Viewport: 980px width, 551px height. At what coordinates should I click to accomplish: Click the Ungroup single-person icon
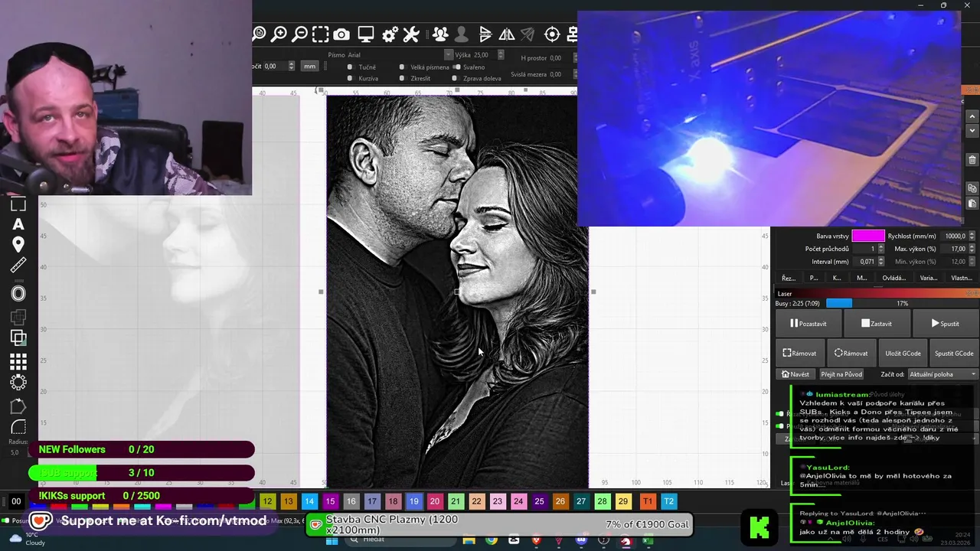tap(462, 34)
